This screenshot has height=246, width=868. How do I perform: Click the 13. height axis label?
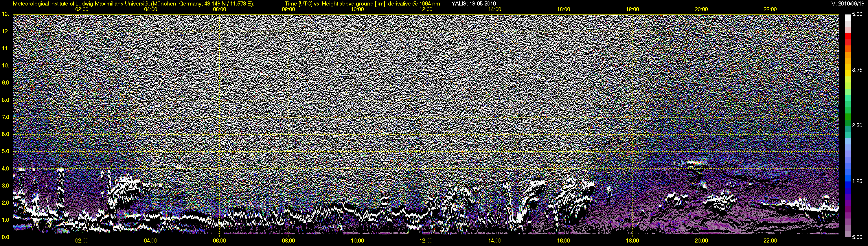(5, 14)
